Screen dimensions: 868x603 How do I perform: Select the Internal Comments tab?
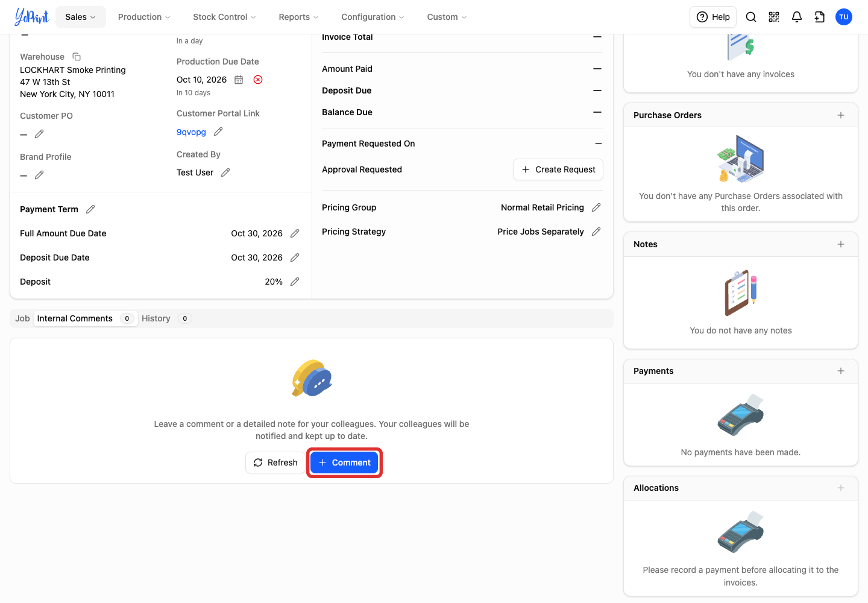click(x=84, y=318)
